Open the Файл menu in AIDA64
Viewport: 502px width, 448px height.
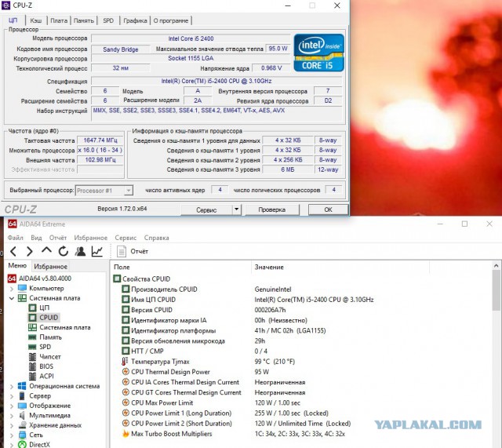pos(16,238)
